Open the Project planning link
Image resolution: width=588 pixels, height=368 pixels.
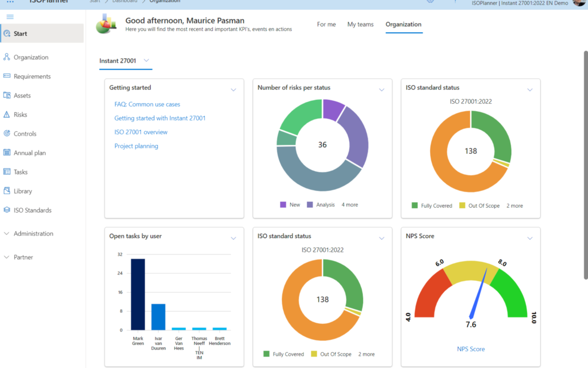click(136, 146)
